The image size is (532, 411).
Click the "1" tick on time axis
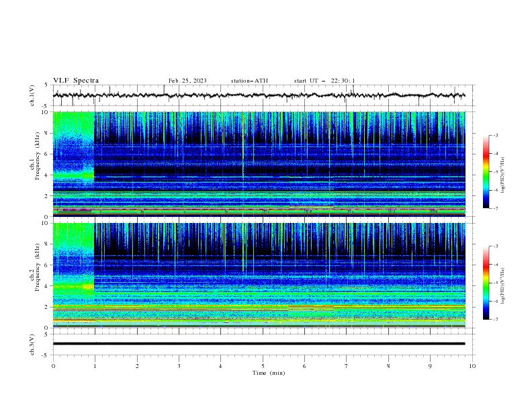pyautogui.click(x=95, y=366)
